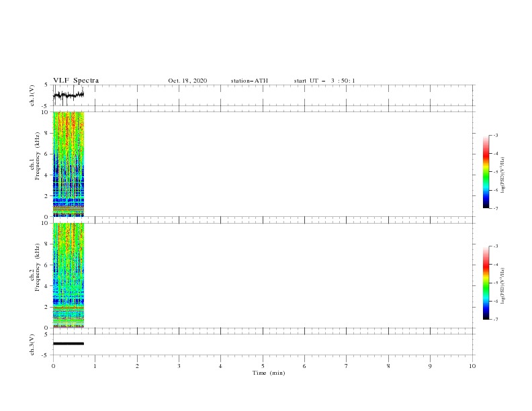
Task: Click the ch.1 spectrogram data block
Action: tap(69, 164)
